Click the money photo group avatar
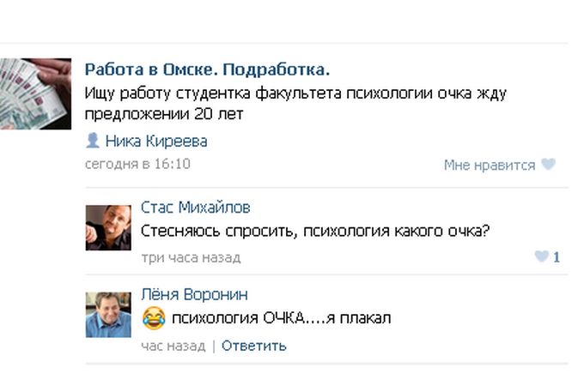Image resolution: width=584 pixels, height=392 pixels. point(34,93)
